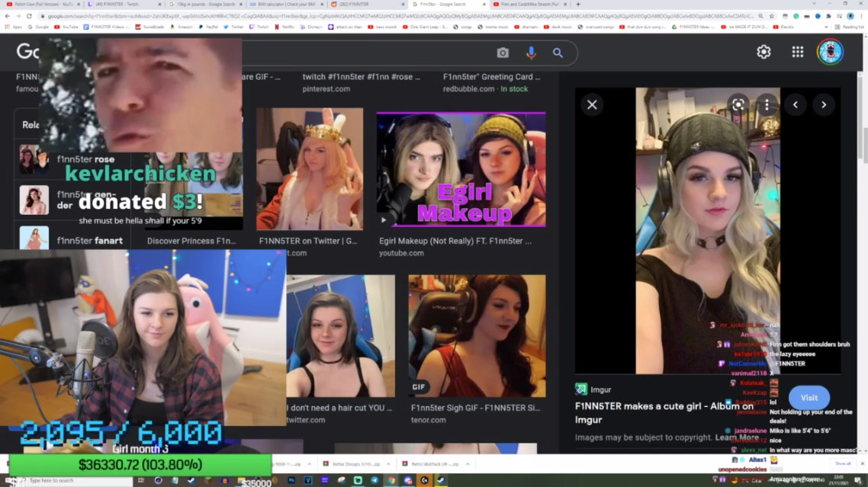Select the F1nn5ter Sigh GIF thumbnail

477,336
